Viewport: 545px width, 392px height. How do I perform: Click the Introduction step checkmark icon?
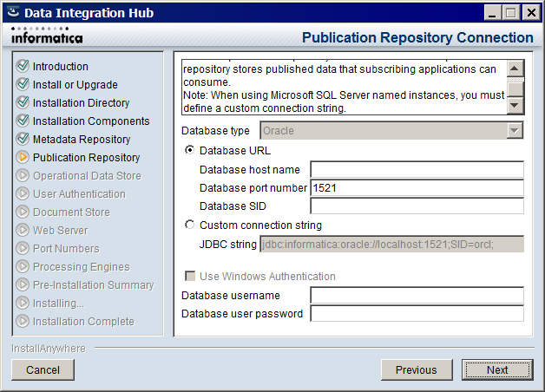pos(23,66)
